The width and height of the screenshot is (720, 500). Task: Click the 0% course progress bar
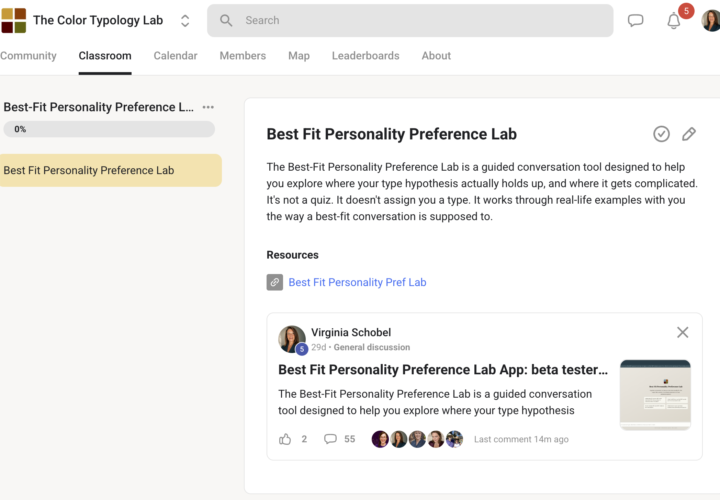click(109, 129)
